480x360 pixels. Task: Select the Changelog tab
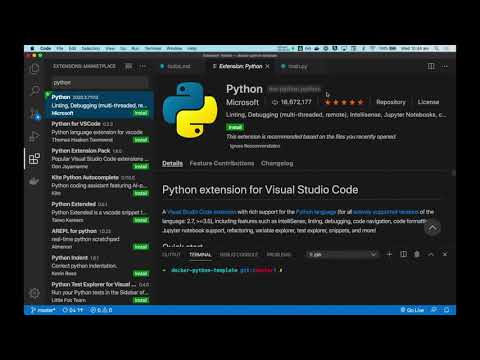[277, 163]
